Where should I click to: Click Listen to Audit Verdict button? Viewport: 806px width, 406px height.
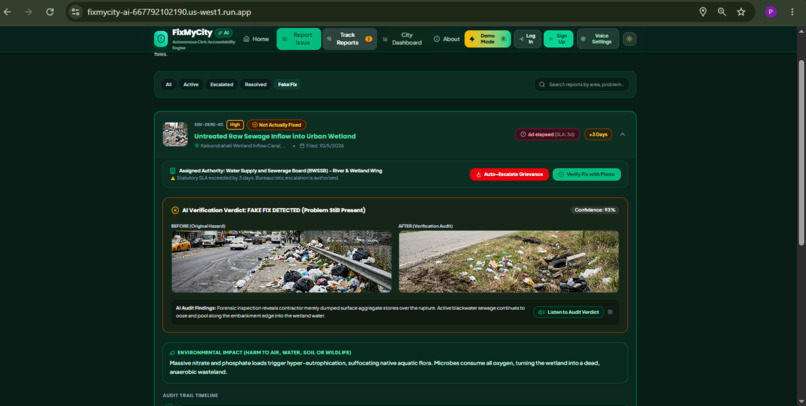(x=569, y=312)
